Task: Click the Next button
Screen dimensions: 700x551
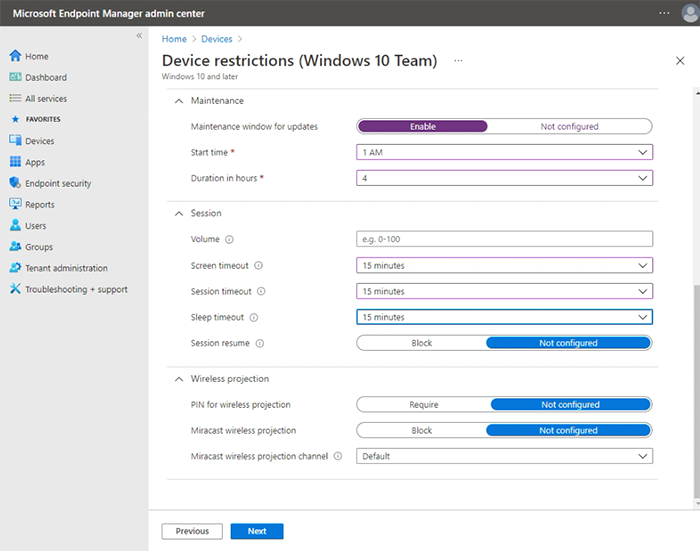Action: (x=256, y=531)
